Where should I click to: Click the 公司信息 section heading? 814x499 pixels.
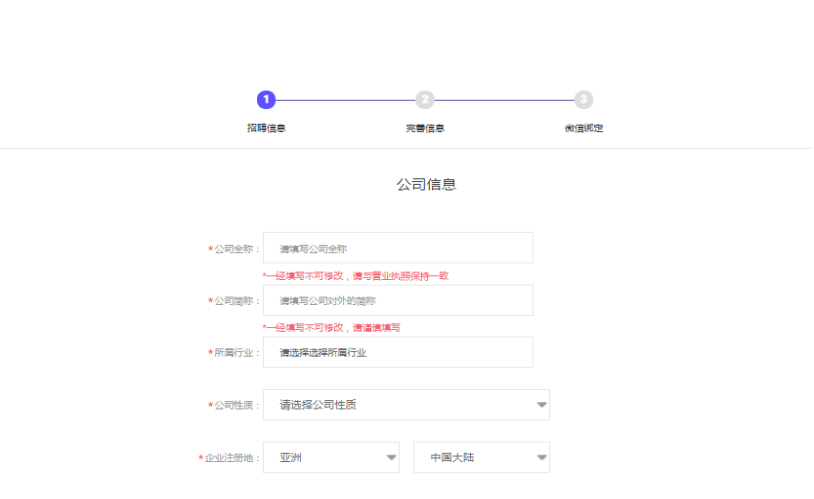pos(426,184)
